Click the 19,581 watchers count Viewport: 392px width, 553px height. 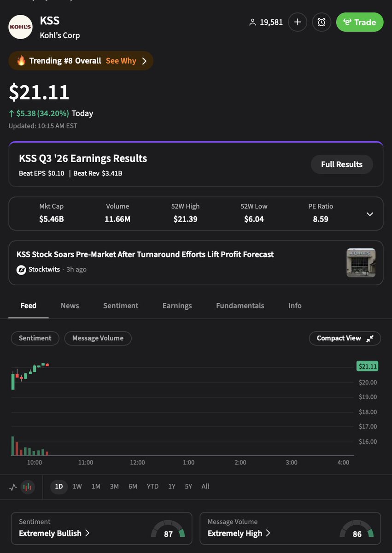pos(271,22)
